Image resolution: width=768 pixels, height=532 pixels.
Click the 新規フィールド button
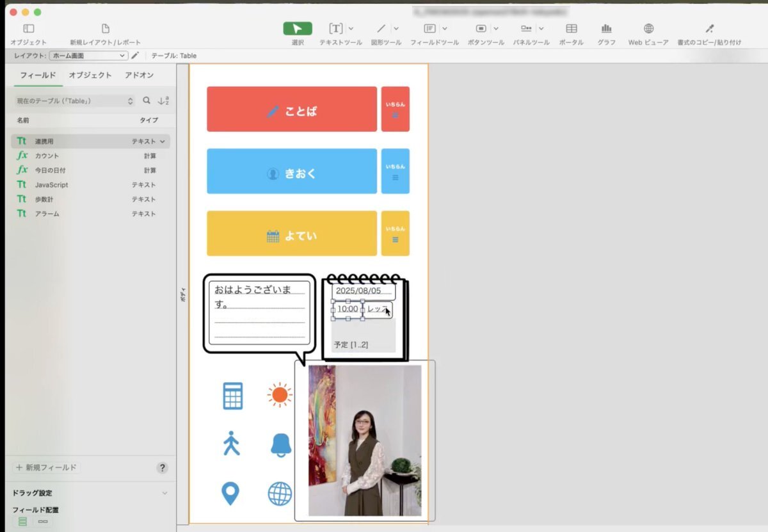[x=45, y=467]
